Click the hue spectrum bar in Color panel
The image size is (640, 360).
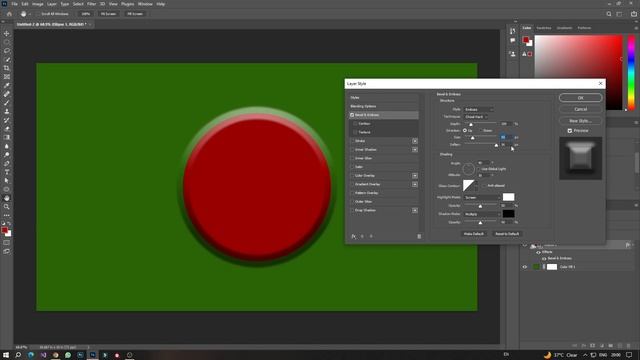click(x=631, y=73)
